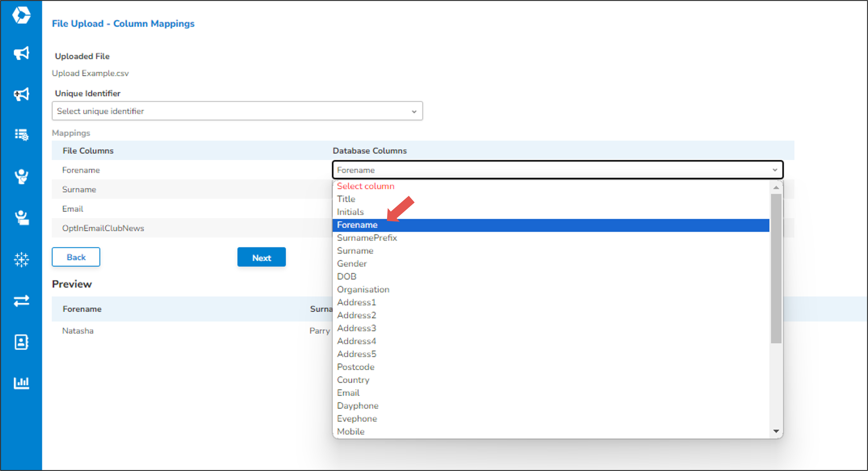Open the megaphone campaigns icon

pyautogui.click(x=21, y=53)
